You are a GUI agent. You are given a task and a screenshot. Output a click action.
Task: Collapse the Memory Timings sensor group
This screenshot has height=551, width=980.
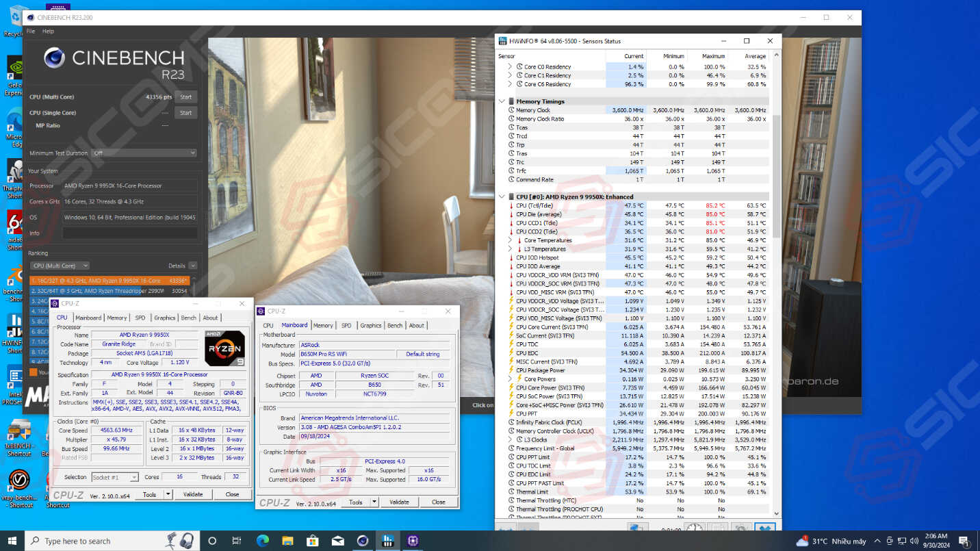point(502,101)
